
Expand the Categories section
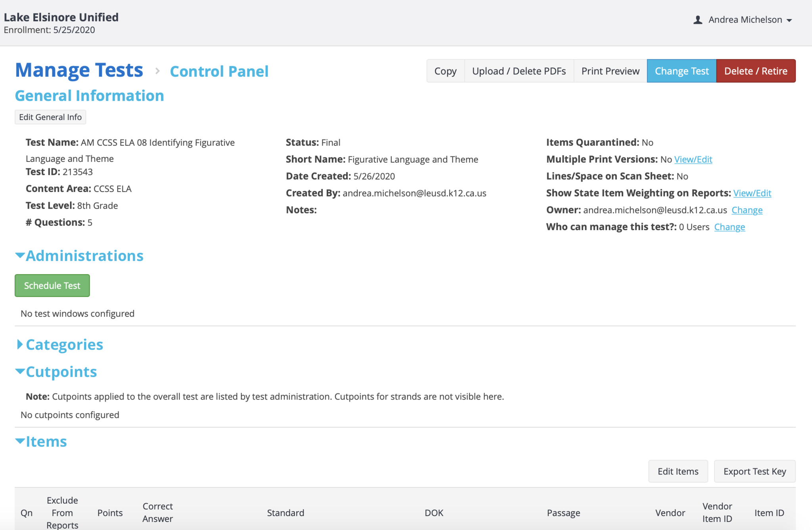click(59, 345)
